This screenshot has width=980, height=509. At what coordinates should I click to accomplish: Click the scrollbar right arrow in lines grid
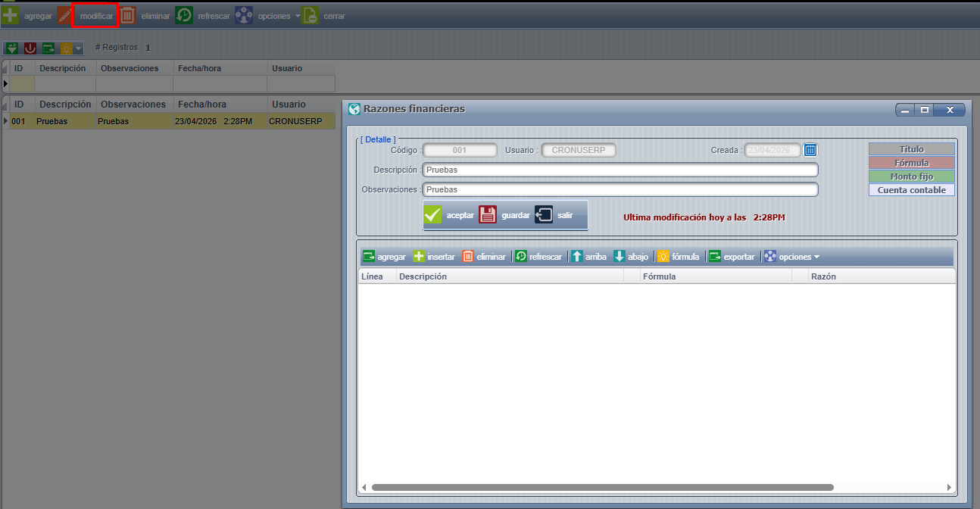(x=949, y=487)
